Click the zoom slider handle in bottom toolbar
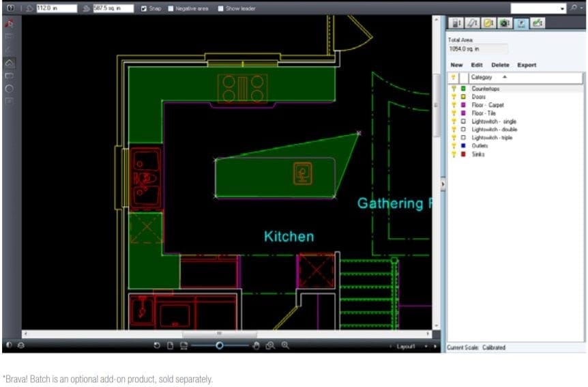The image size is (588, 387). point(220,345)
